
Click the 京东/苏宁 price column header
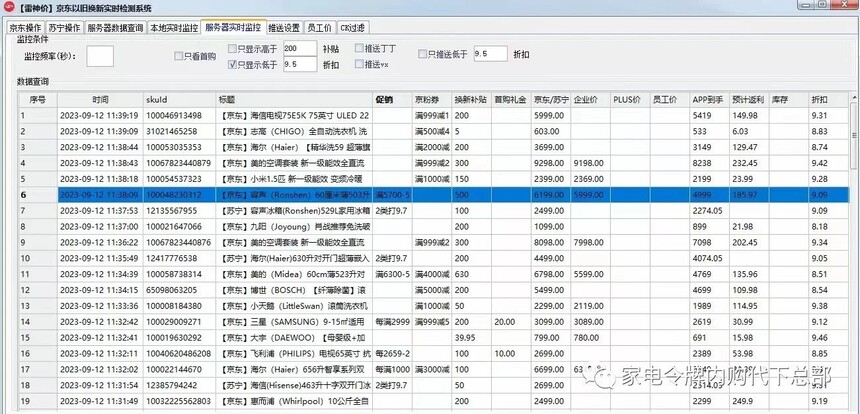tap(551, 100)
